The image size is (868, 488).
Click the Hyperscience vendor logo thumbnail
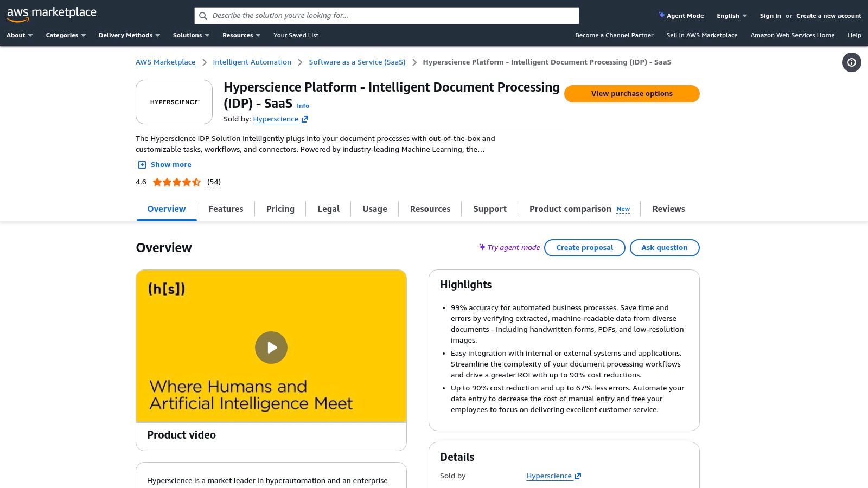click(x=174, y=102)
